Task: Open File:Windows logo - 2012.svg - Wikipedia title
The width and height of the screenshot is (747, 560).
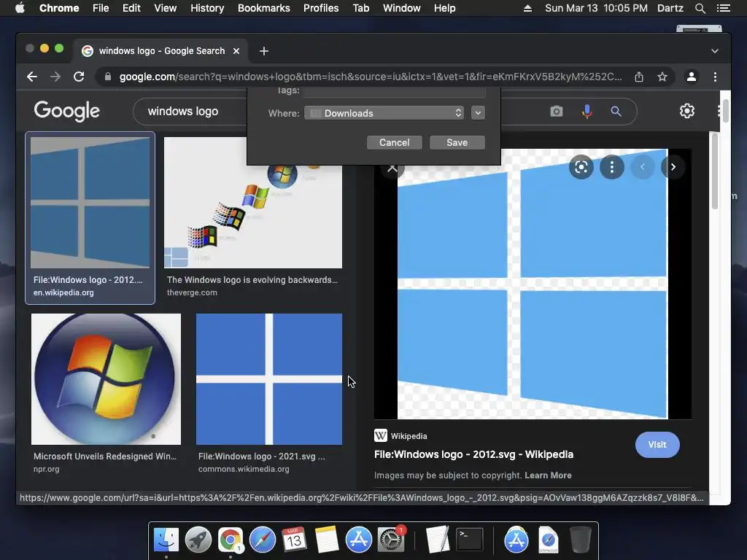Action: tap(473, 454)
